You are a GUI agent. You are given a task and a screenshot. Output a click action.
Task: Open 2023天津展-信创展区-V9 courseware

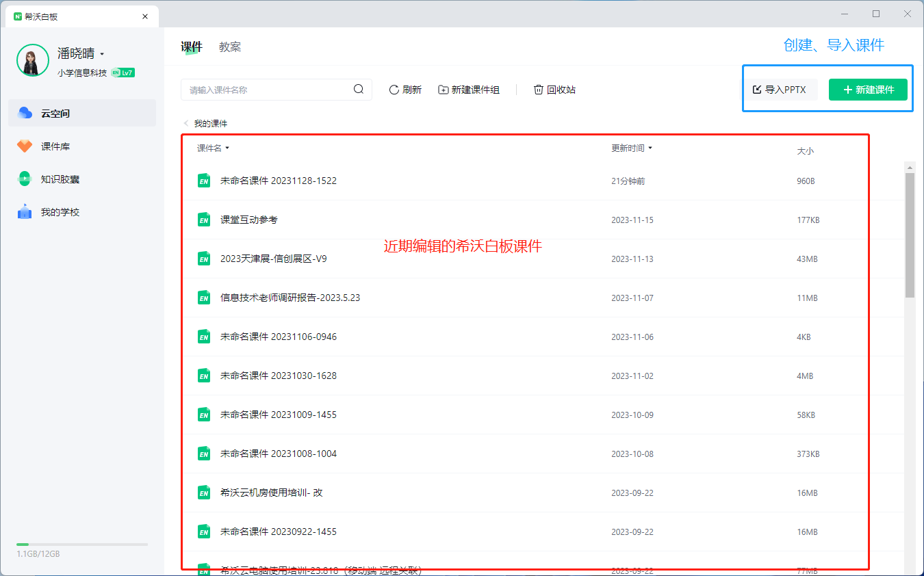(x=274, y=259)
